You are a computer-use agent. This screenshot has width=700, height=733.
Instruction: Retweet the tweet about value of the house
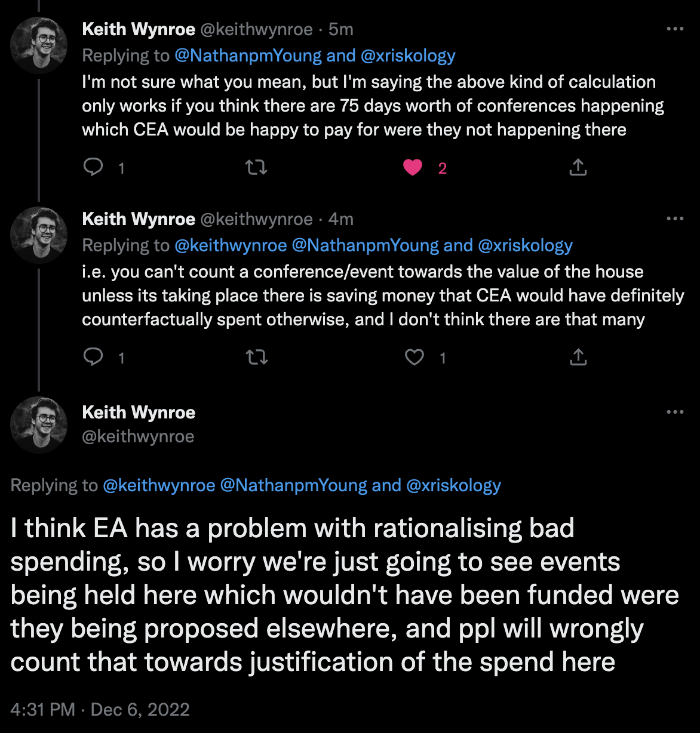257,358
